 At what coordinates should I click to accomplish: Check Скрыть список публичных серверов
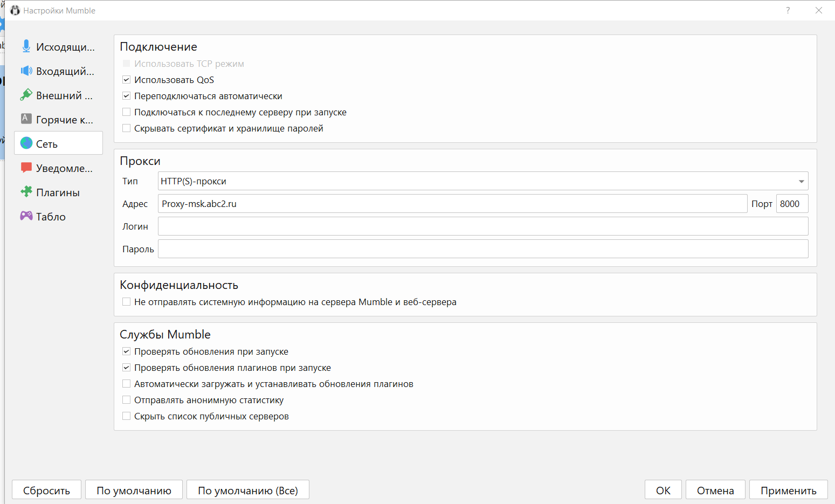click(x=126, y=416)
